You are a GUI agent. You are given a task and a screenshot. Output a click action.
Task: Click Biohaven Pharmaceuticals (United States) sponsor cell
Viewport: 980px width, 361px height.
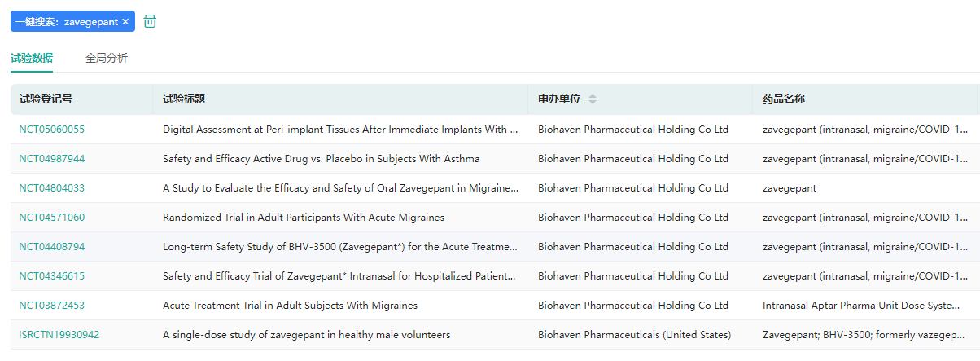pyautogui.click(x=634, y=335)
